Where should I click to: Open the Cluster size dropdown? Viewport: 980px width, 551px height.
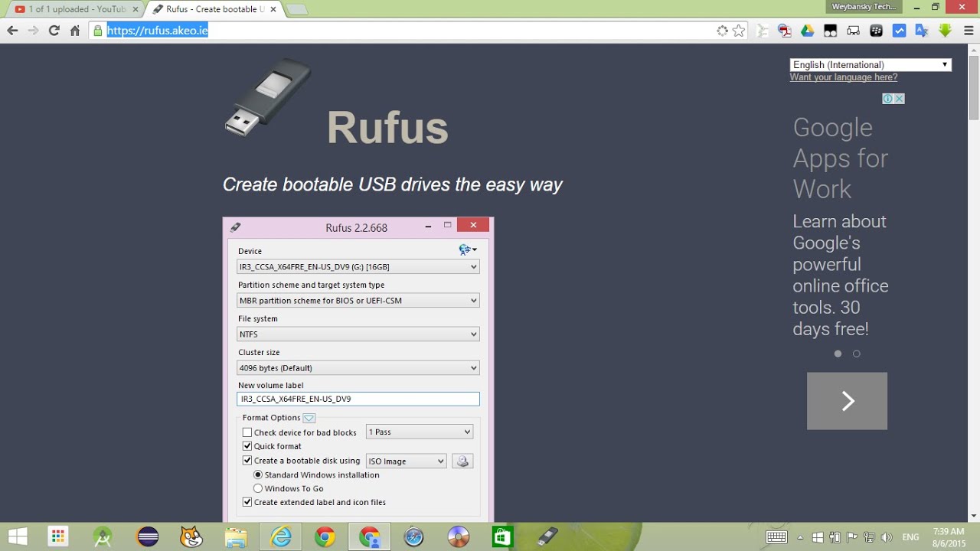358,367
